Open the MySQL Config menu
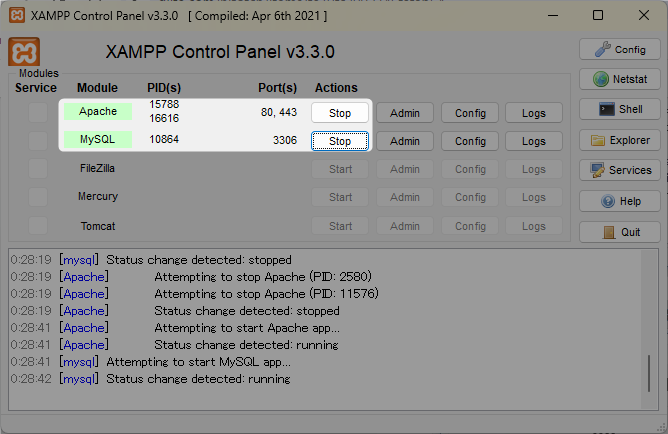 [x=470, y=141]
